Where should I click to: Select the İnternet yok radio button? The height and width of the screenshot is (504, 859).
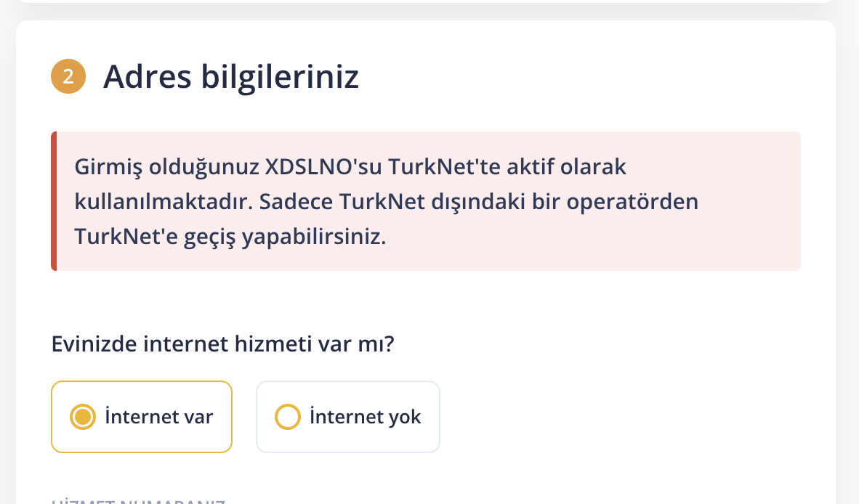click(288, 417)
